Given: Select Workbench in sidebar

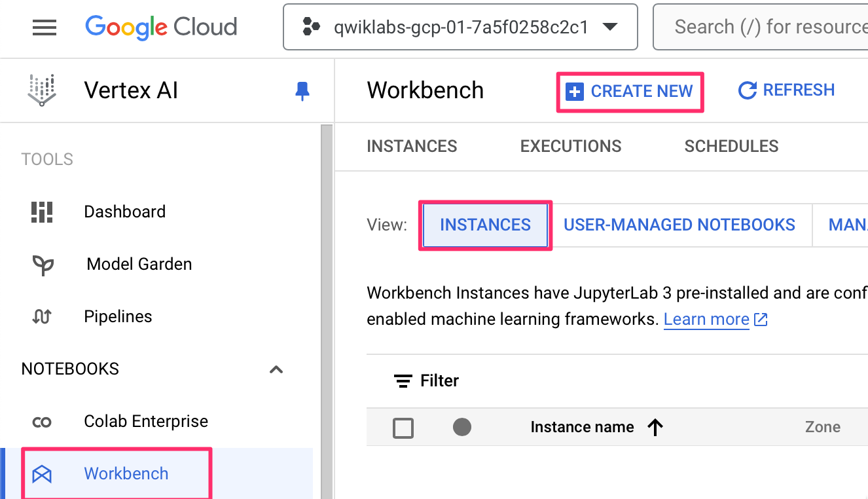Looking at the screenshot, I should [156, 473].
